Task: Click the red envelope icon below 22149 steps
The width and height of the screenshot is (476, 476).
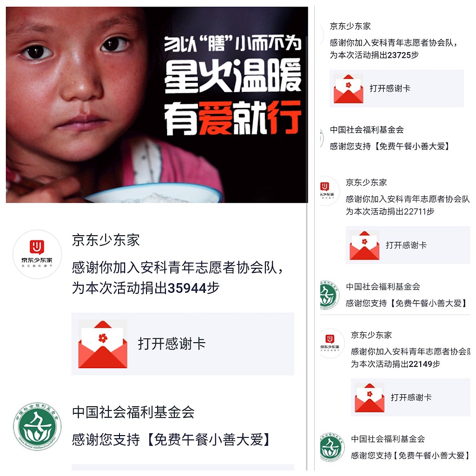Action: pyautogui.click(x=370, y=397)
